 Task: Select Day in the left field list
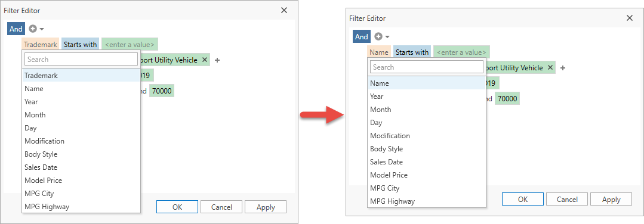[81, 128]
